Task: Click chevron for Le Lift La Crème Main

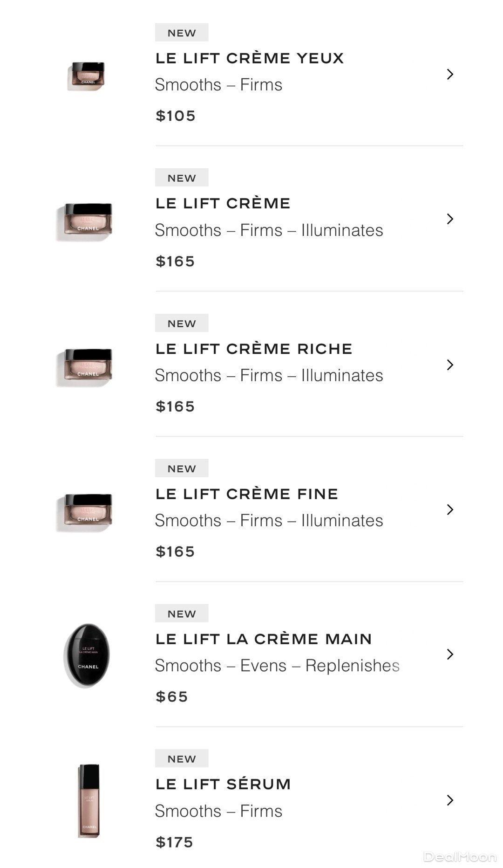Action: pyautogui.click(x=449, y=654)
